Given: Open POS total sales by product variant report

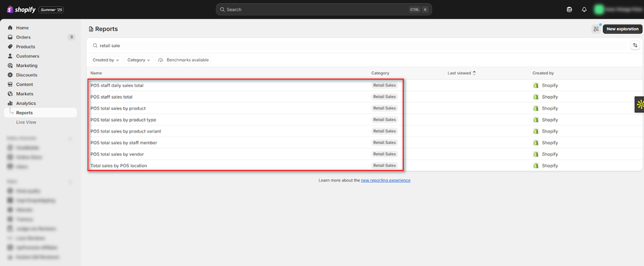Looking at the screenshot, I should coord(126,131).
